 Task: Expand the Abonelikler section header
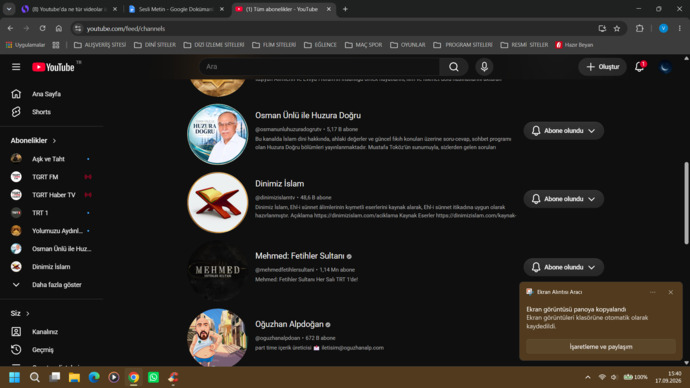[33, 140]
